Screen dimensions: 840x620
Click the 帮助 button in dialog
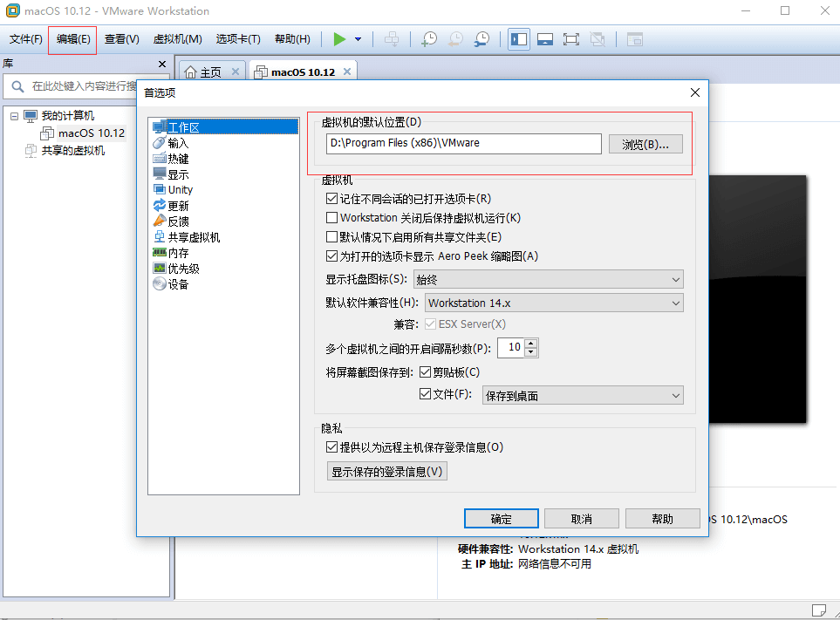tap(662, 519)
